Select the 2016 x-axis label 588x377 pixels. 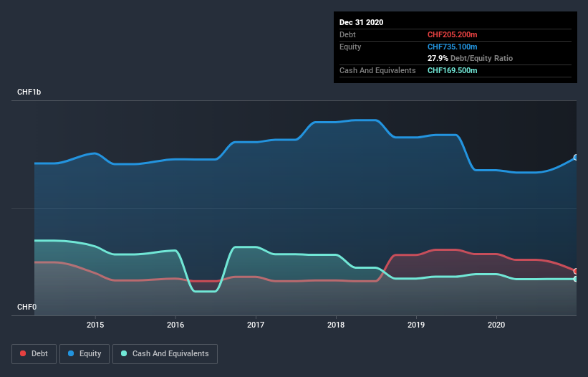click(x=175, y=325)
